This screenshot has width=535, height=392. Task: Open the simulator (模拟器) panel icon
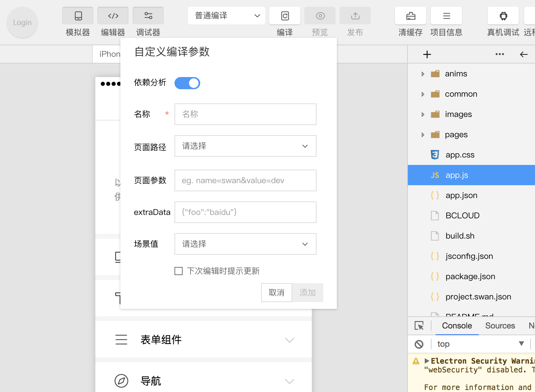[x=78, y=16]
